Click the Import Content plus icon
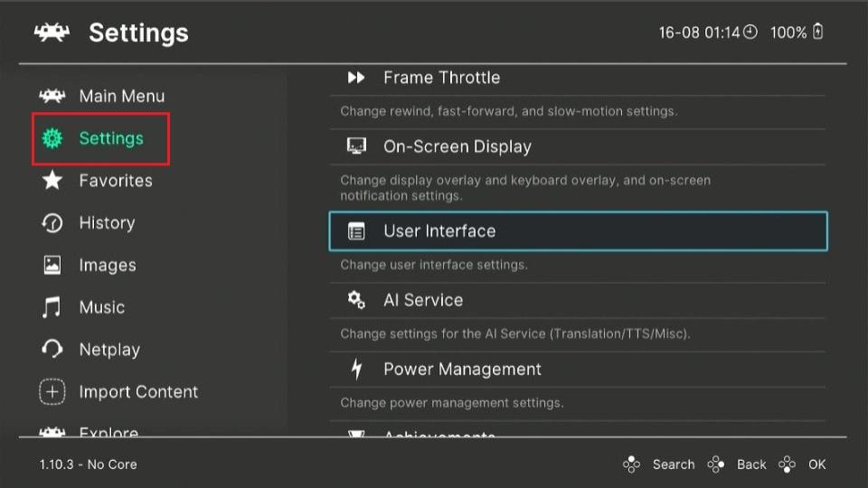Image resolution: width=868 pixels, height=488 pixels. (52, 391)
